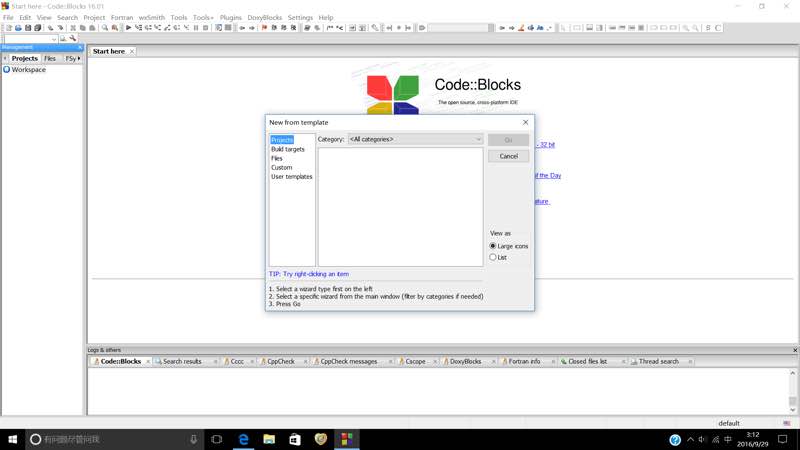Open Microsoft Edge from the taskbar
The width and height of the screenshot is (800, 450).
(243, 439)
